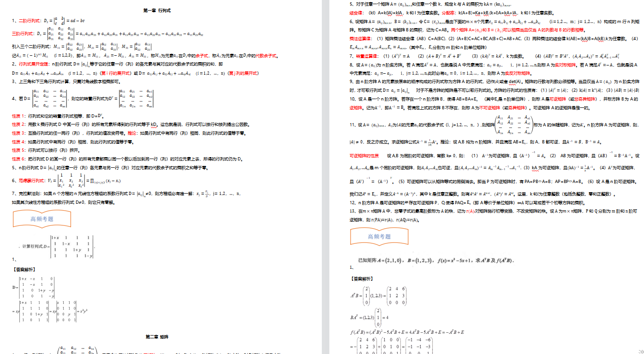Click the 第二章 矩阵 chapter heading

[x=157, y=337]
